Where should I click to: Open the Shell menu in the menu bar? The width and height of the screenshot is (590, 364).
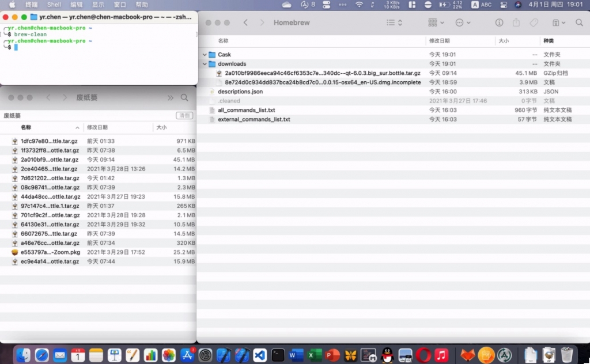point(54,4)
